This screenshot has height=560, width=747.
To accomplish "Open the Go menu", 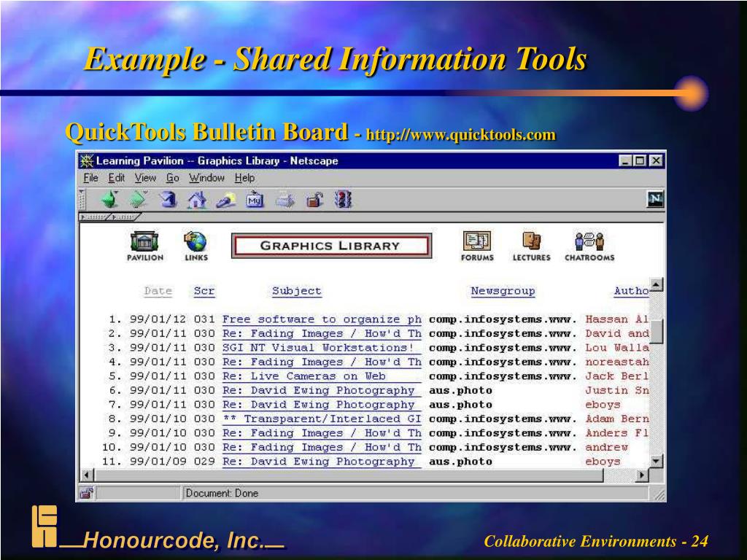I will click(172, 178).
